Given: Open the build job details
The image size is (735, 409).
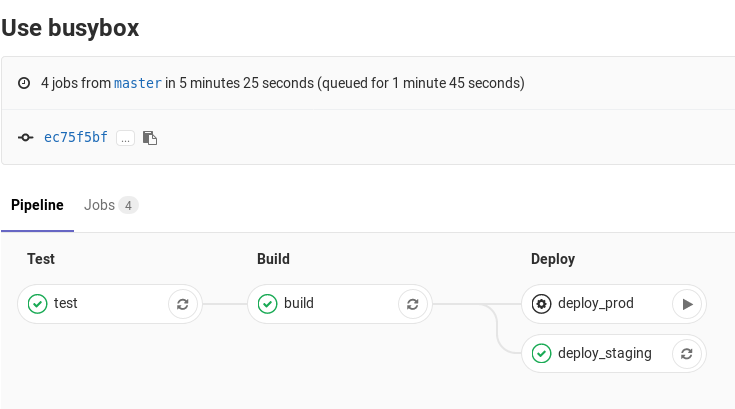Looking at the screenshot, I should 299,304.
